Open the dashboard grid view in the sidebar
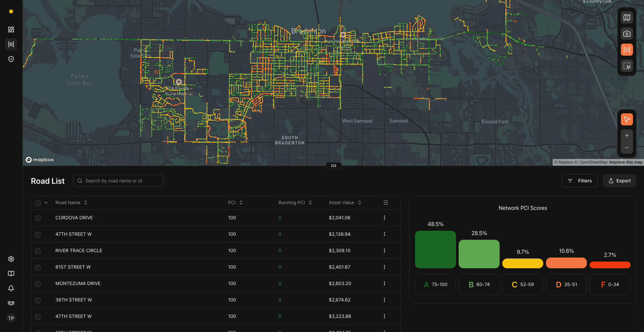 point(10,30)
